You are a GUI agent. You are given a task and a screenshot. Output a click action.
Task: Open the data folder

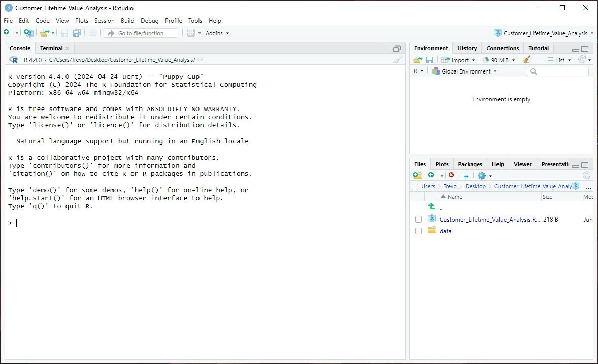(x=445, y=231)
